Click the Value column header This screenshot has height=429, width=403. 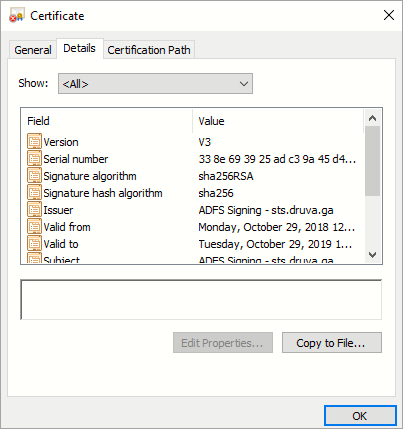tap(278, 121)
